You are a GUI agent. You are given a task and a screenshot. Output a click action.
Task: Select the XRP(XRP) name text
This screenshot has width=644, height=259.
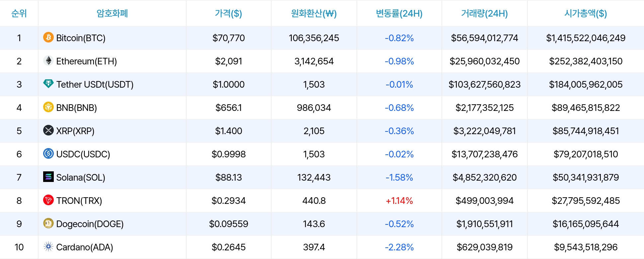pyautogui.click(x=75, y=131)
